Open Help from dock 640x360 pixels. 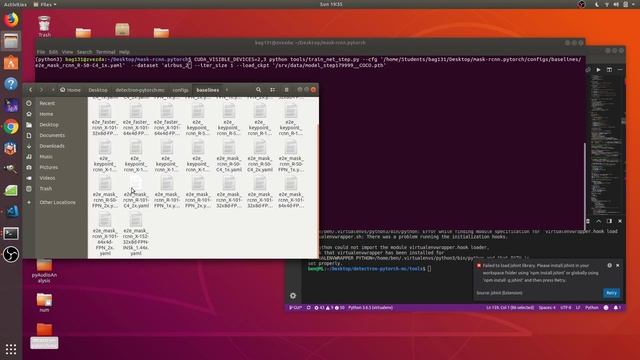tap(11, 84)
